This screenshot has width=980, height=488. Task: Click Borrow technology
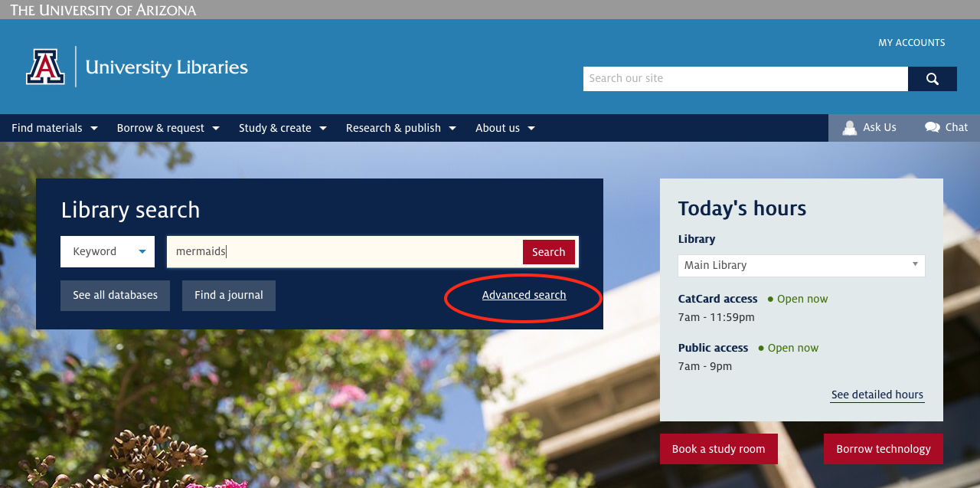(x=883, y=449)
